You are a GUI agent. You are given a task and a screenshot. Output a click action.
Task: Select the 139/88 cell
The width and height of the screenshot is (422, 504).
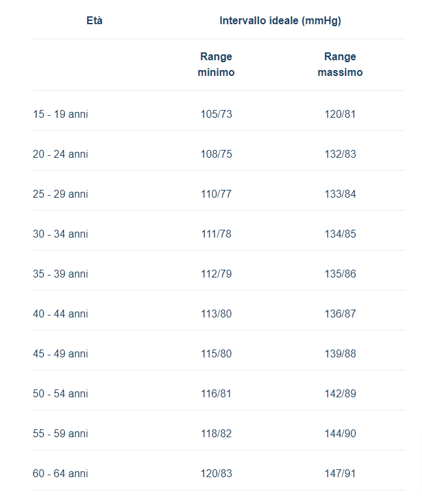point(340,354)
